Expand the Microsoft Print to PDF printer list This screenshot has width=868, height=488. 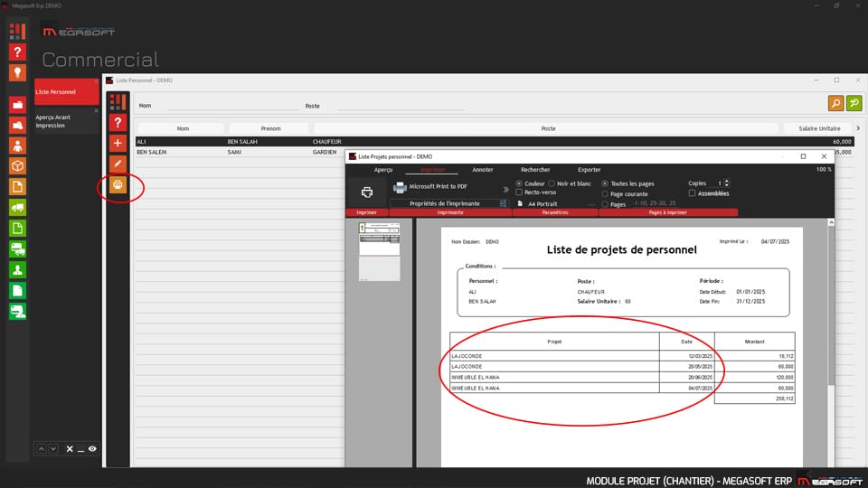coord(505,190)
